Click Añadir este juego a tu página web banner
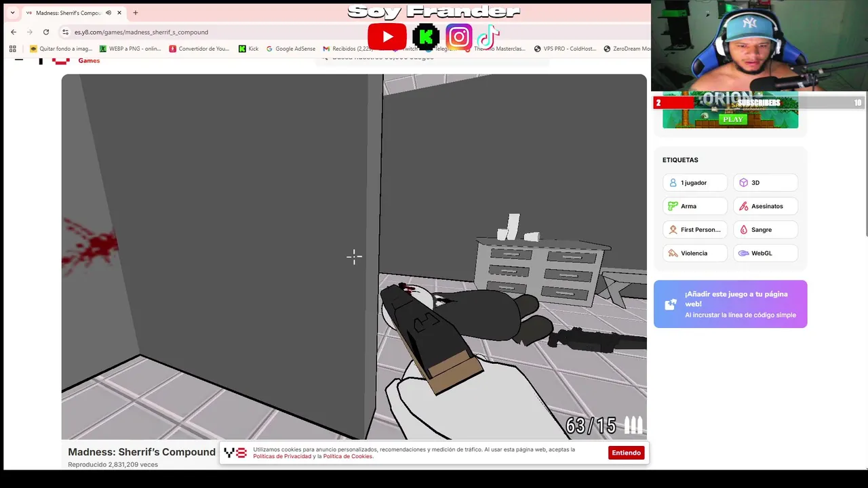The image size is (868, 488). tap(730, 304)
